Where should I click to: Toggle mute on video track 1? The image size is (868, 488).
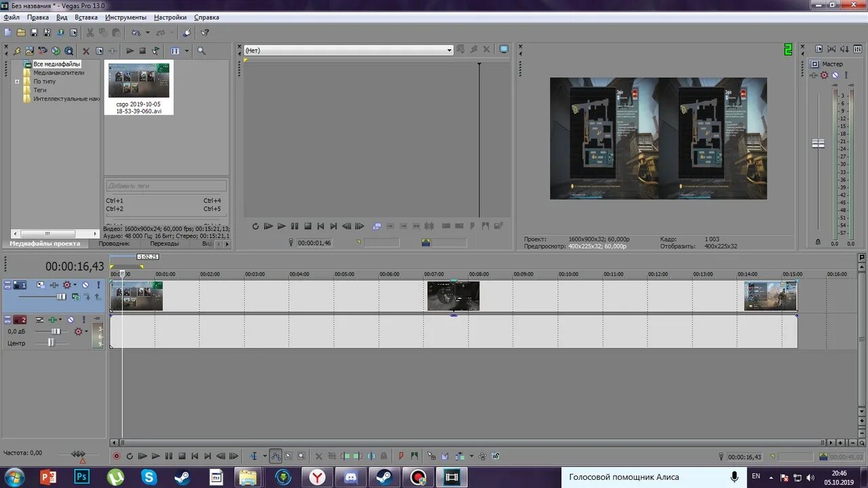85,285
